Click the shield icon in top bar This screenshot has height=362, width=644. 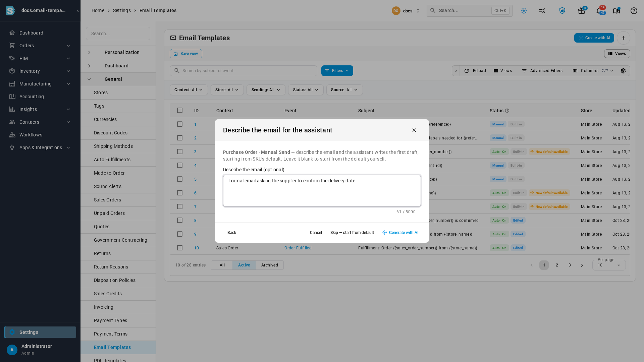pyautogui.click(x=562, y=11)
